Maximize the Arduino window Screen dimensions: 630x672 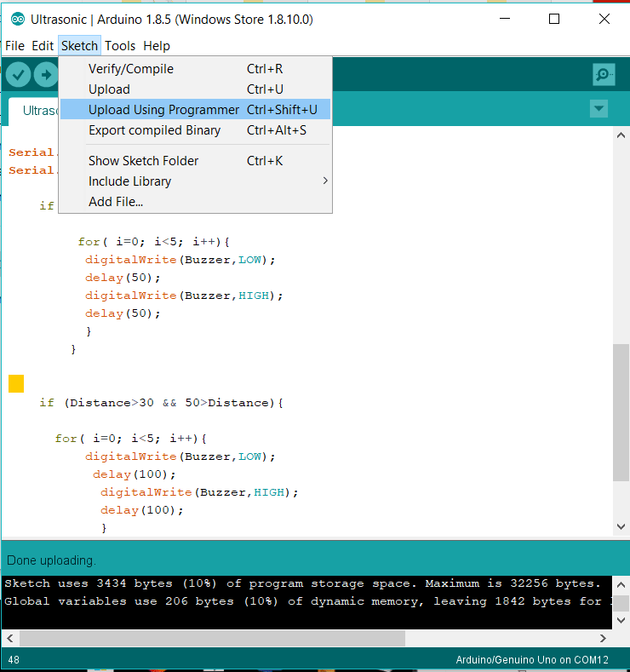(x=554, y=19)
